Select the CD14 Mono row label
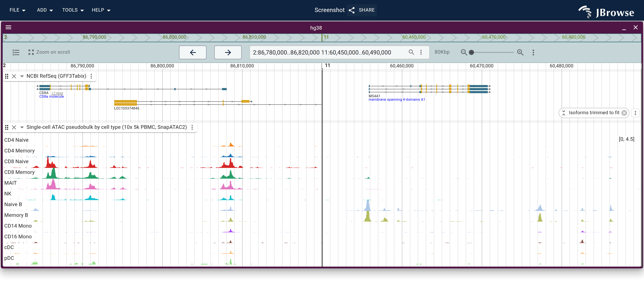This screenshot has width=644, height=292. (x=18, y=226)
